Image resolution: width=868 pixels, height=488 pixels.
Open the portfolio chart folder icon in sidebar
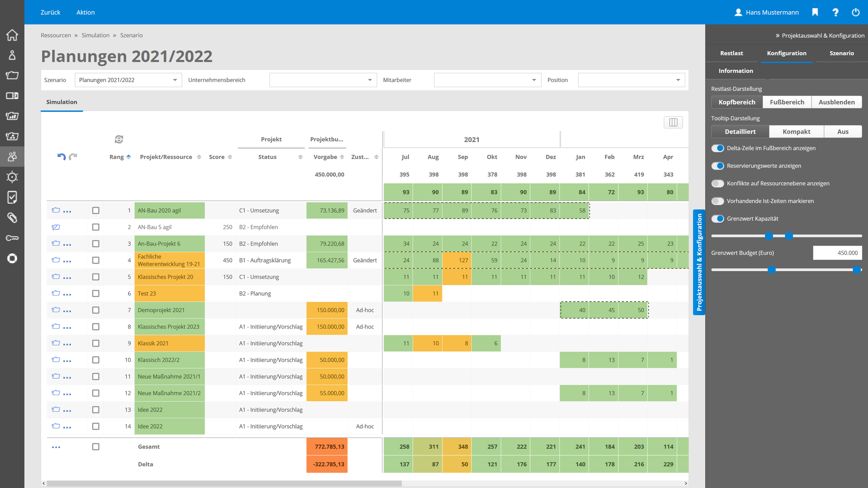pos(12,116)
